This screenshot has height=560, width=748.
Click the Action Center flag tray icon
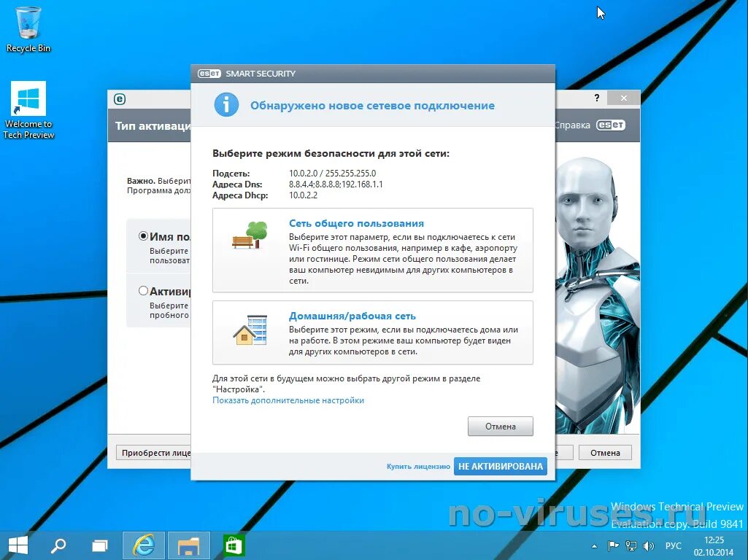[614, 545]
